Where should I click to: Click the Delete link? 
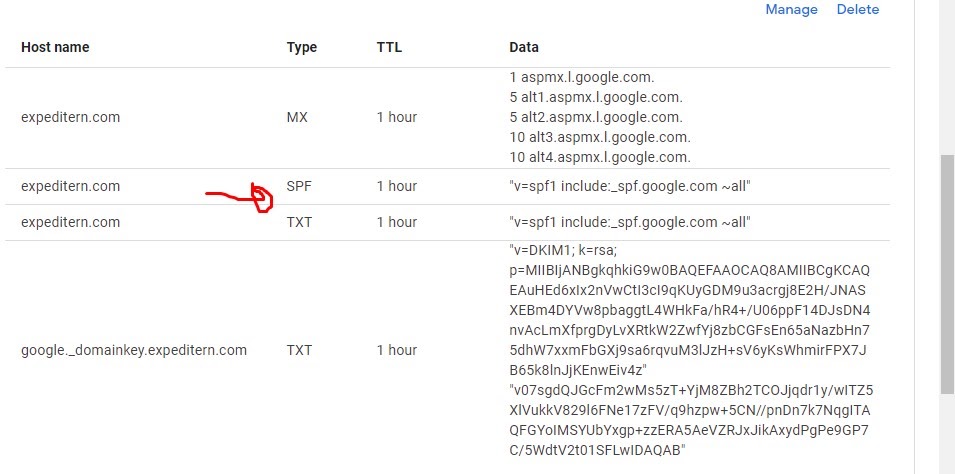(857, 9)
